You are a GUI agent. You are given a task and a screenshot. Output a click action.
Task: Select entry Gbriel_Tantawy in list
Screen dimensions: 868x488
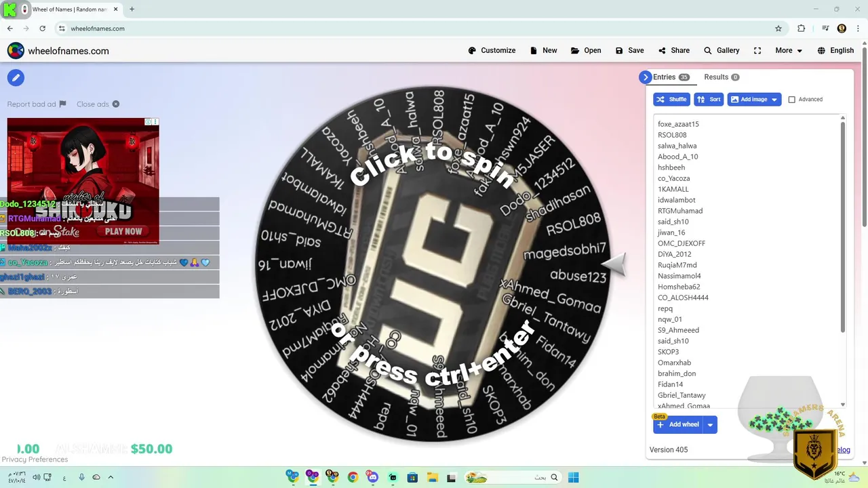tap(682, 395)
